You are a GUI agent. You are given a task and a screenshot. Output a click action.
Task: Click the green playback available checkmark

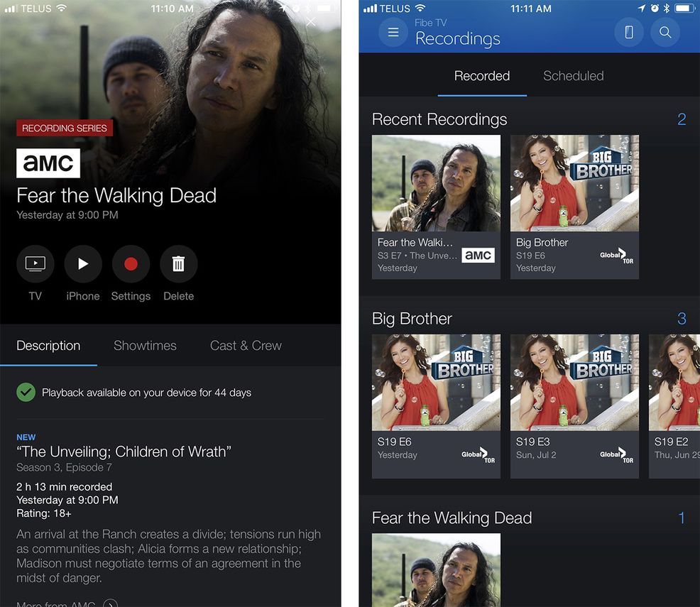point(26,393)
